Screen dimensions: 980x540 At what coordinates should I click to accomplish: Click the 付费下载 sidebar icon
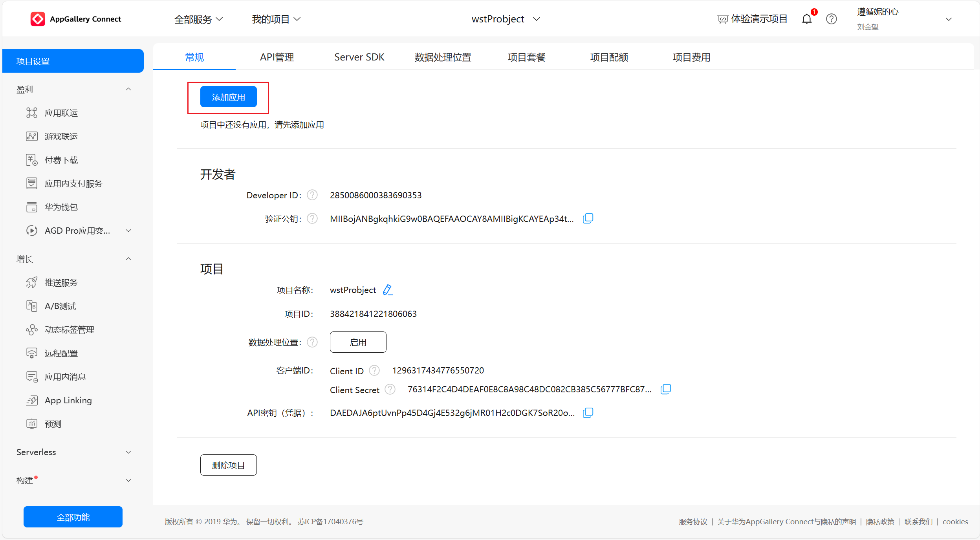click(x=32, y=160)
